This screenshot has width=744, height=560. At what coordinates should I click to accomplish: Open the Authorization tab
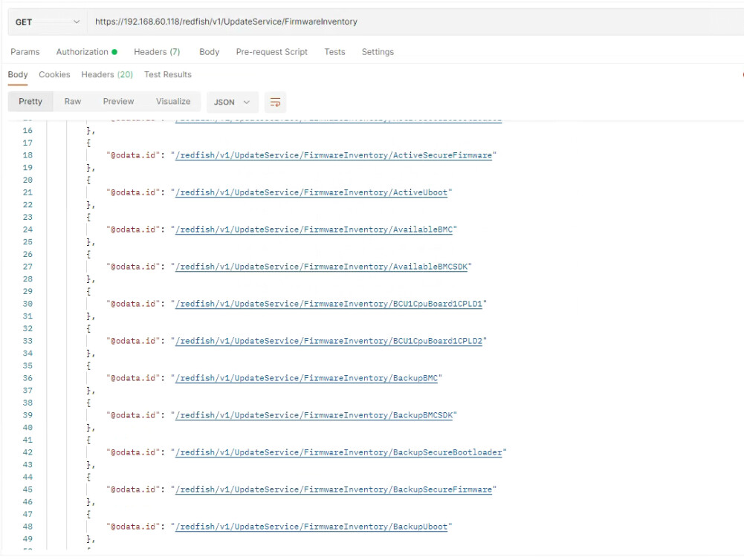pyautogui.click(x=86, y=52)
